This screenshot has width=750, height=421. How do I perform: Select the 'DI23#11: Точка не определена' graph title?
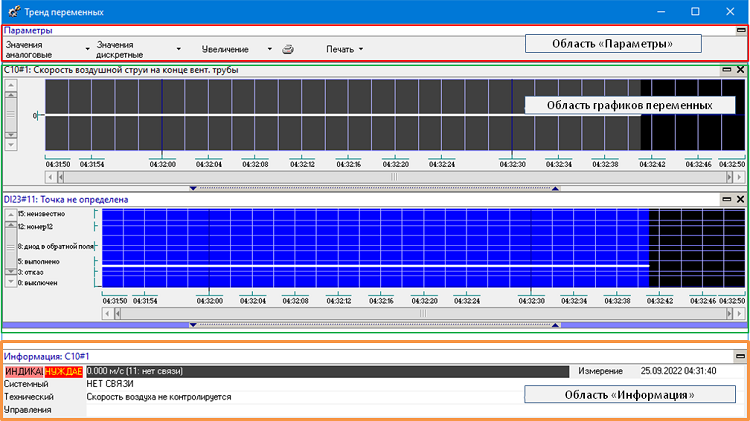(x=66, y=199)
